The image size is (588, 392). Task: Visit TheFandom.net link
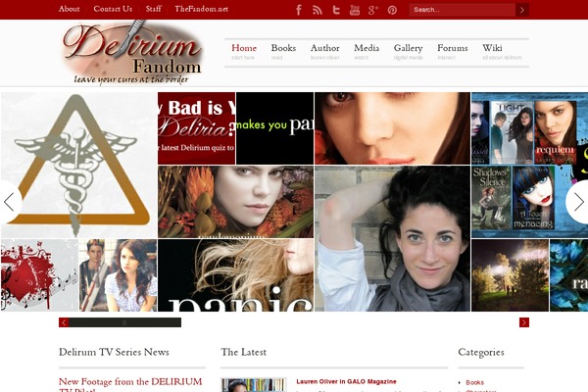(x=201, y=9)
